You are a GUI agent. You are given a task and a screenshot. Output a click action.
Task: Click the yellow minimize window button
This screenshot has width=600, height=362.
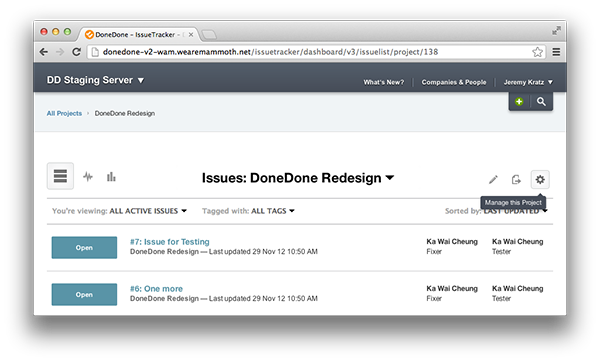coord(55,32)
